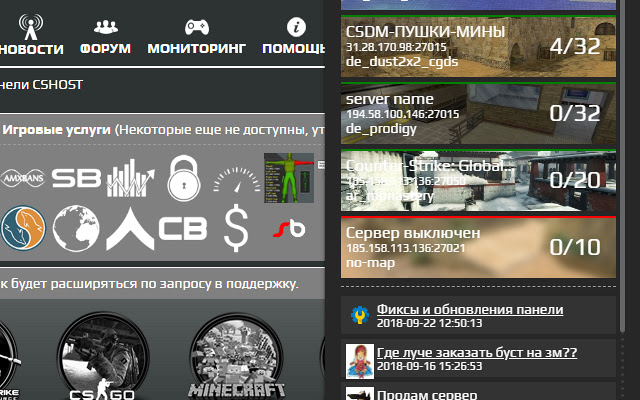Open the Новости news section
Viewport: 640px width, 400px height.
pos(31,35)
